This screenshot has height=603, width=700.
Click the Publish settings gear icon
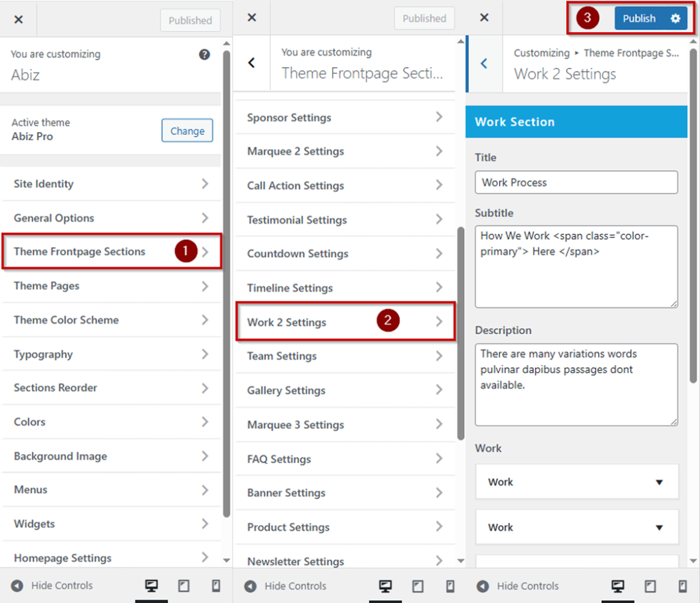tap(675, 18)
